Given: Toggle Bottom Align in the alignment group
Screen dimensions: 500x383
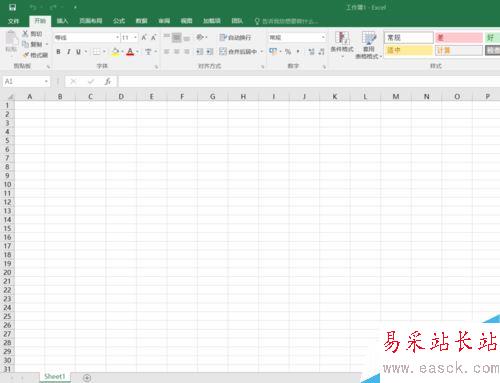Looking at the screenshot, I should pyautogui.click(x=187, y=37).
